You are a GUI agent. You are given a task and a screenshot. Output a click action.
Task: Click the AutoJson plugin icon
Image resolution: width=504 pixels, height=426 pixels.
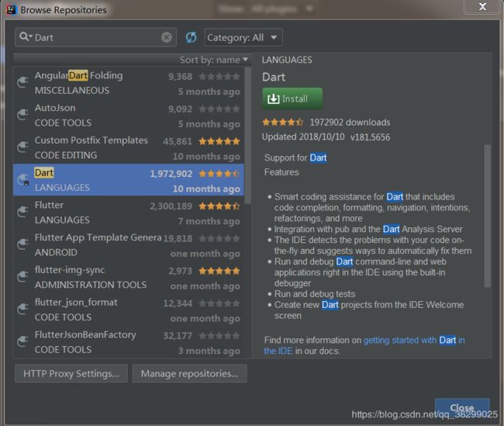22,115
